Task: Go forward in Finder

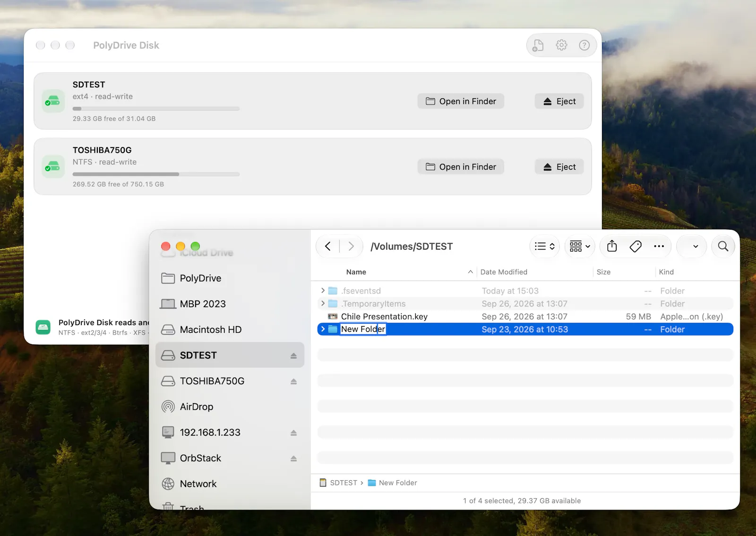Action: pyautogui.click(x=351, y=246)
